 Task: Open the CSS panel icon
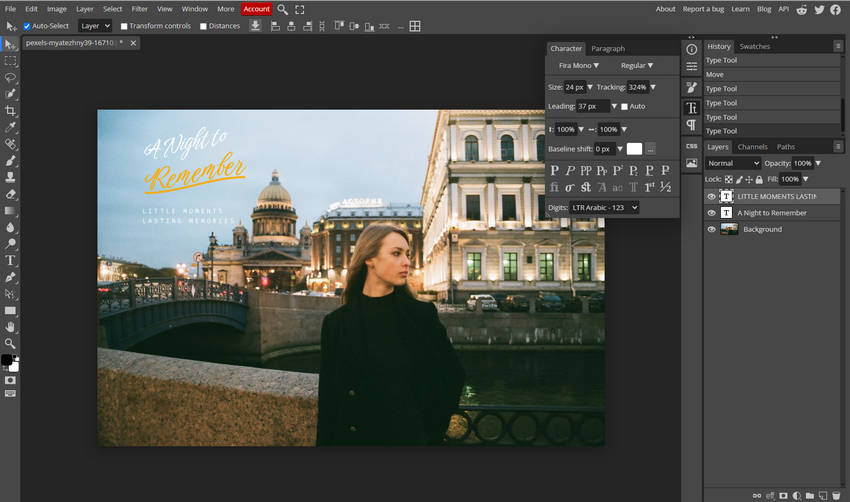pos(692,146)
